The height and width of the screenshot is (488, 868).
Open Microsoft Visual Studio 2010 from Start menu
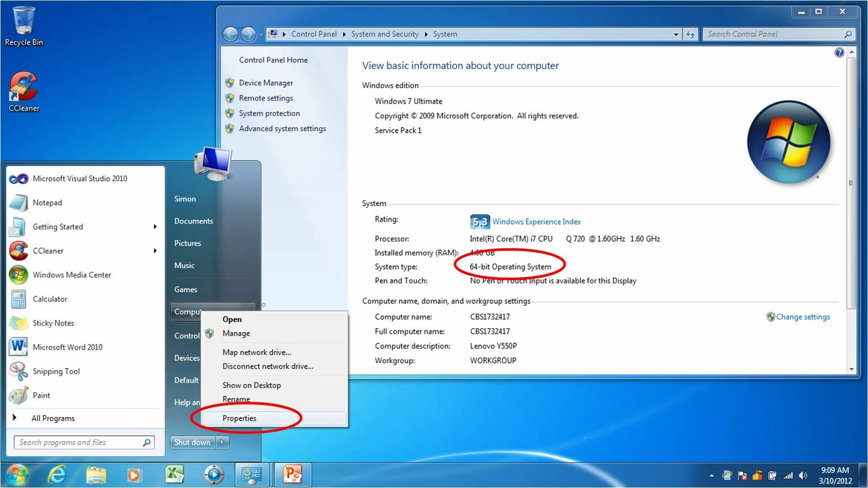click(x=80, y=179)
